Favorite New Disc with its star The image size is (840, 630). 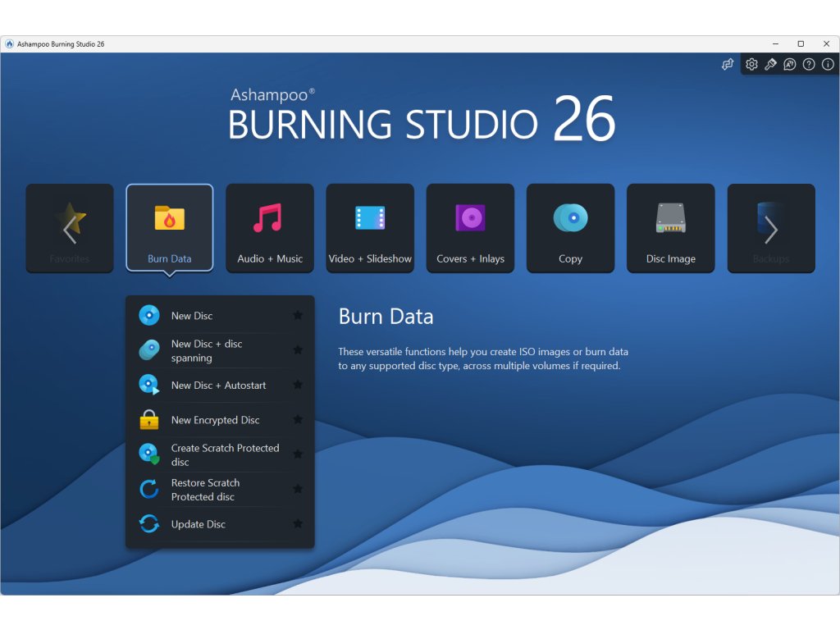point(298,316)
